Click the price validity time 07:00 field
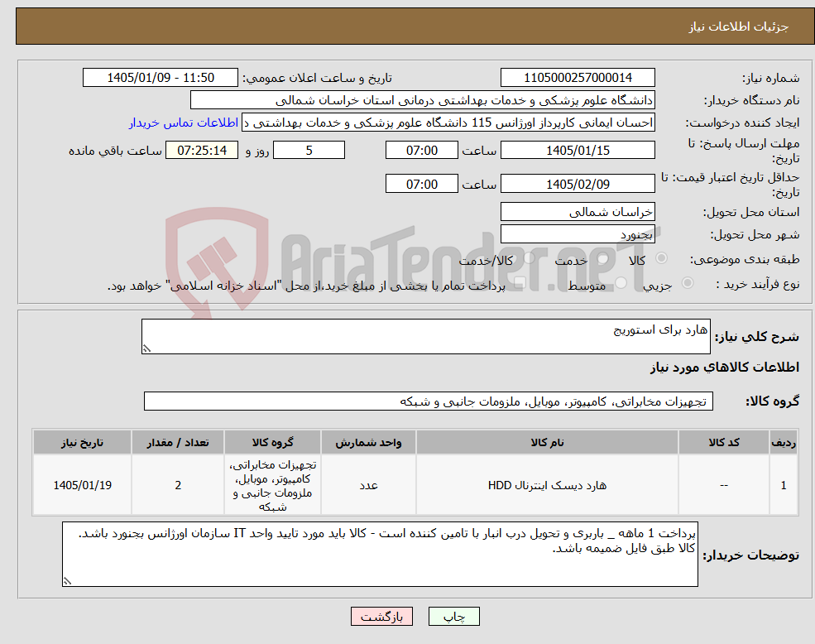The image size is (815, 644). coord(421,184)
